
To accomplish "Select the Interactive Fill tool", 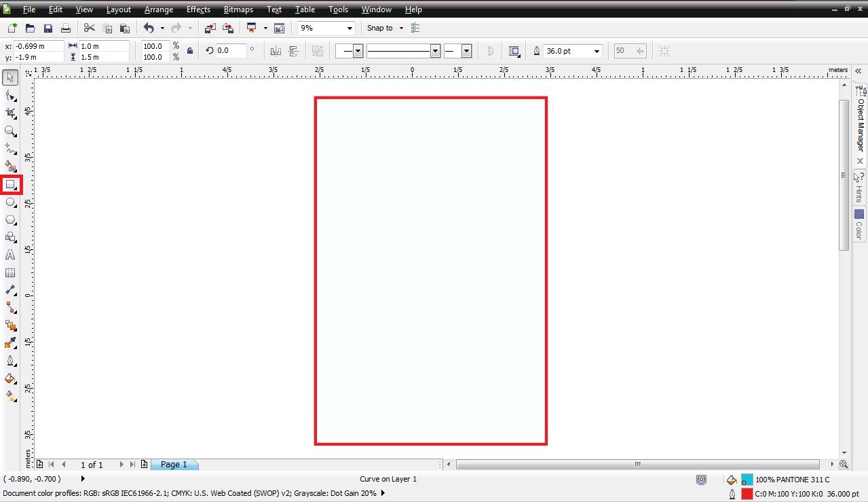I will 10,396.
